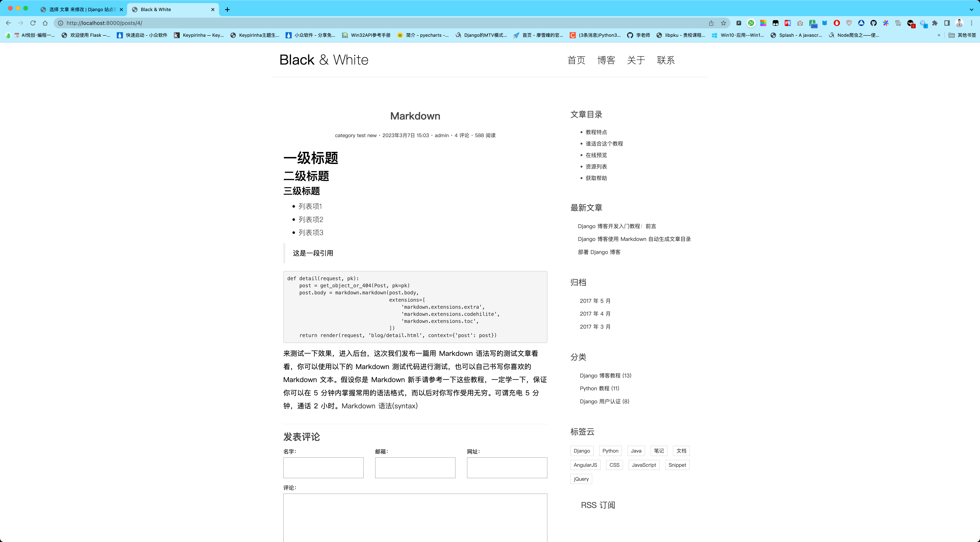This screenshot has height=542, width=980.
Task: Jump to 谁适合这个教程 in contents
Action: pyautogui.click(x=604, y=143)
